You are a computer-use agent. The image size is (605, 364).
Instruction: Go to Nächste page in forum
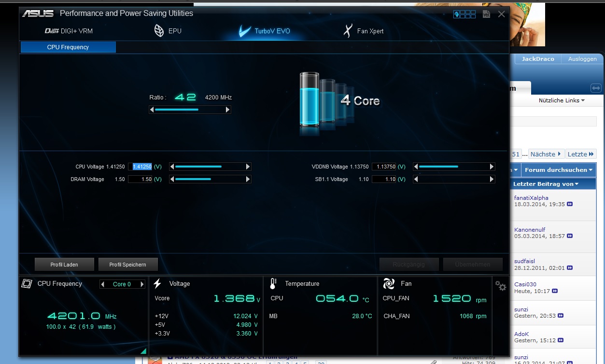click(x=546, y=154)
